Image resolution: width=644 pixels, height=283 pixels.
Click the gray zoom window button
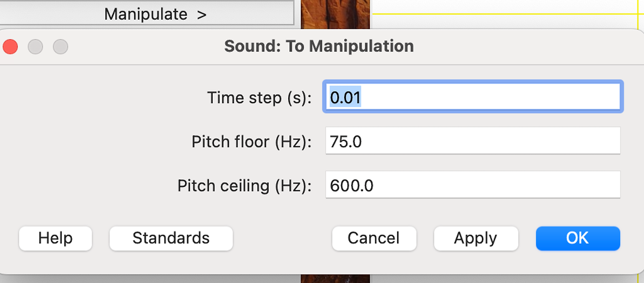60,47
